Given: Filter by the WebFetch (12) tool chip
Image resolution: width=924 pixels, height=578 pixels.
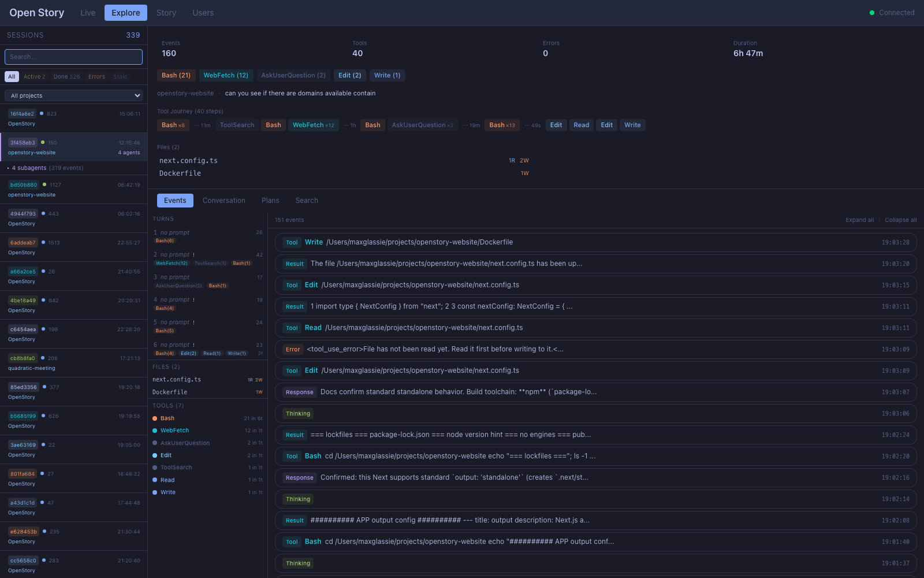Looking at the screenshot, I should click(x=226, y=76).
